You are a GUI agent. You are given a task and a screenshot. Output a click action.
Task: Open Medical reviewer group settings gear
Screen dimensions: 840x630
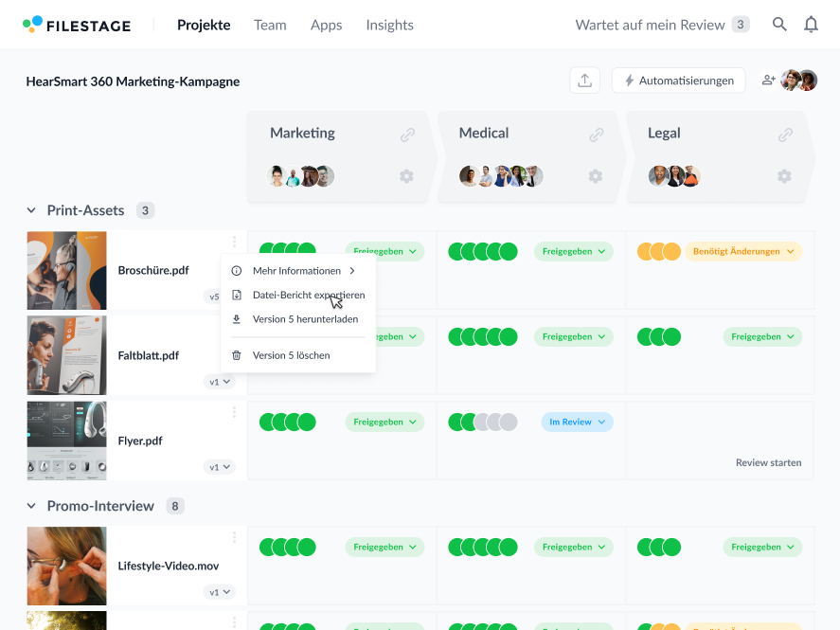point(596,176)
